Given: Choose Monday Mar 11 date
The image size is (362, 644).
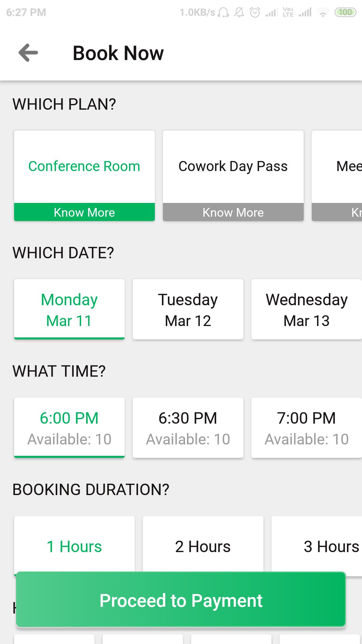Looking at the screenshot, I should (x=69, y=309).
